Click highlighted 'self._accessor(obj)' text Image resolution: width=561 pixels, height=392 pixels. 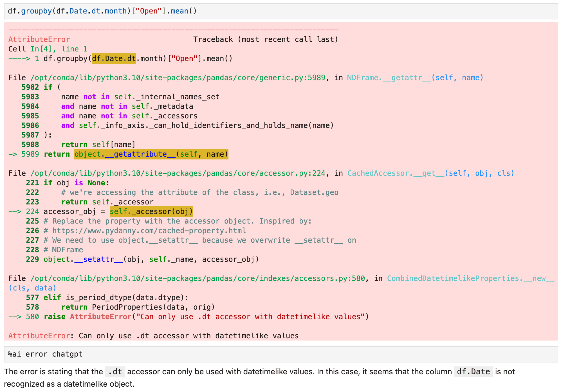[x=151, y=211]
